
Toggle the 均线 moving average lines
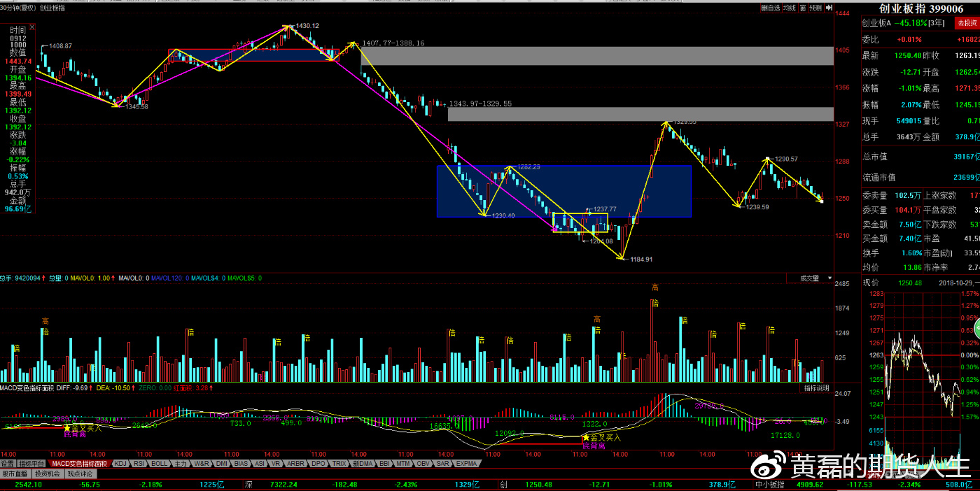coord(790,8)
